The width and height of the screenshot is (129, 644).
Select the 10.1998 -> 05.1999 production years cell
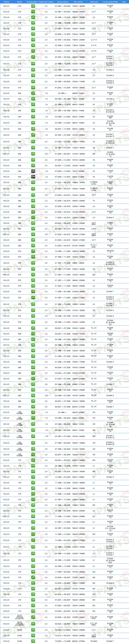coord(63,316)
